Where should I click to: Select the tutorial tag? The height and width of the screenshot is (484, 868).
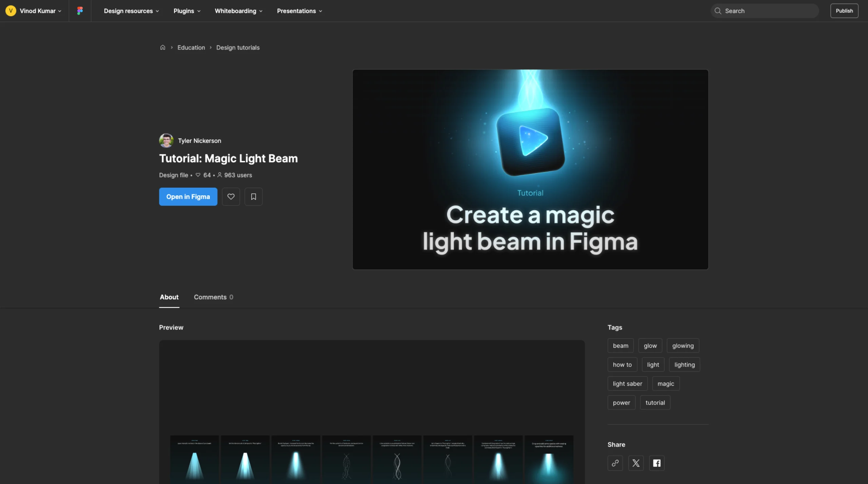tap(655, 403)
